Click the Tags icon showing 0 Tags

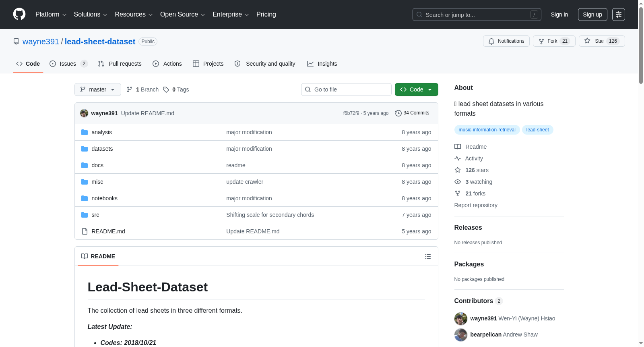[x=166, y=89]
